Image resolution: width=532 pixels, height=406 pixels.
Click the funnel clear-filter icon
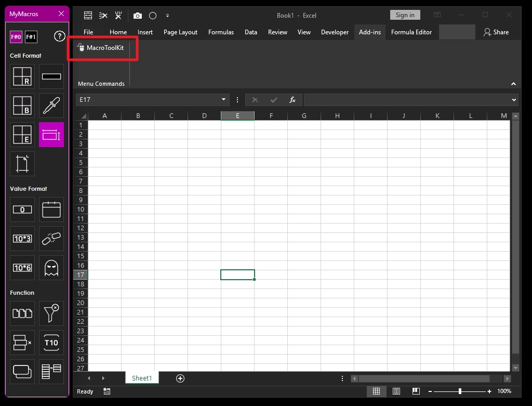(51, 313)
